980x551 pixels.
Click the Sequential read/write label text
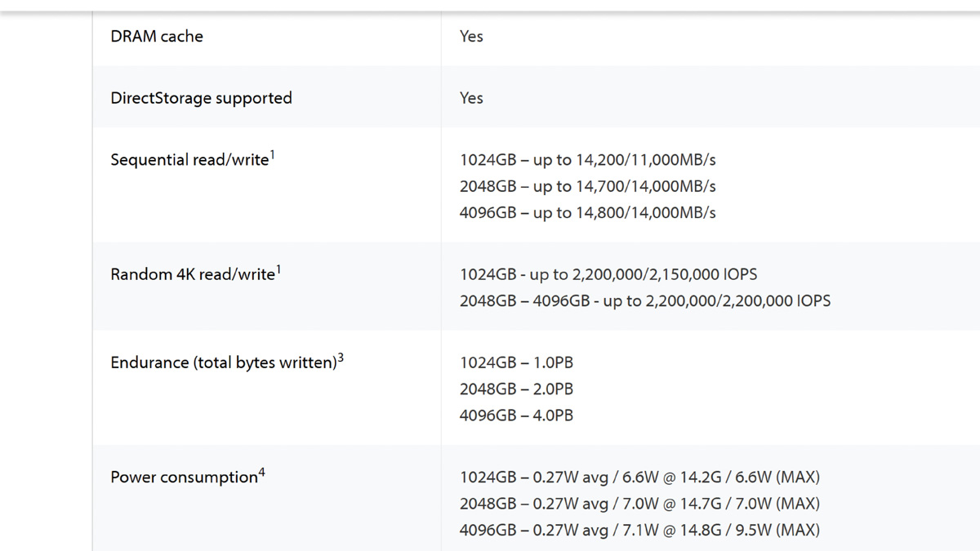point(189,160)
